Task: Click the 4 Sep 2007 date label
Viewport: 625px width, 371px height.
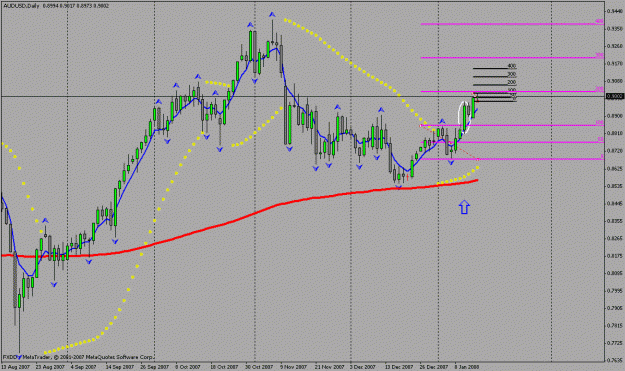Action: coord(83,367)
